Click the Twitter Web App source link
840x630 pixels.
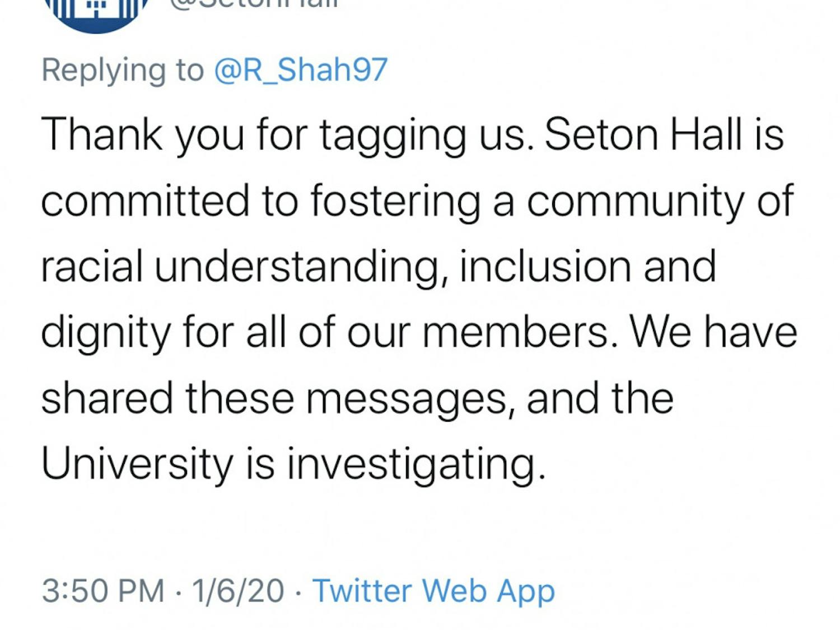434,590
